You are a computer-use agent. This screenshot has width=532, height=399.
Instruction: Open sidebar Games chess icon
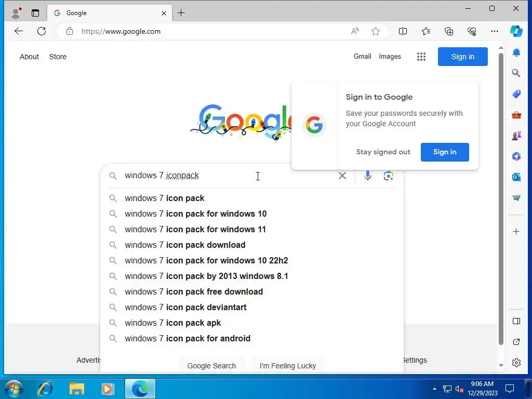coord(516,136)
